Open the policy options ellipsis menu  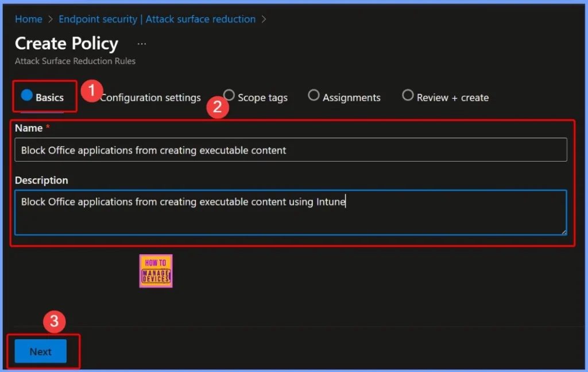(x=141, y=43)
